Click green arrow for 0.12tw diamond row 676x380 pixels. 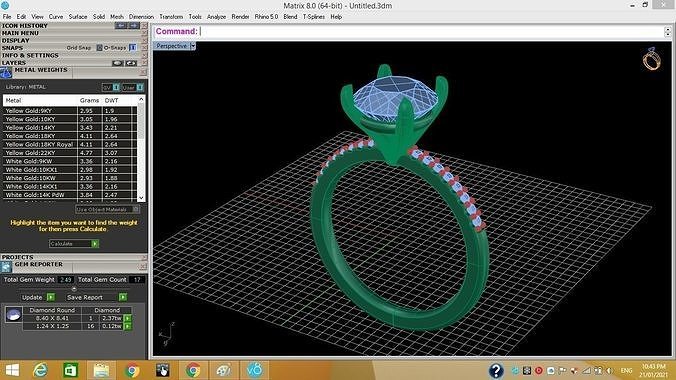click(x=128, y=326)
